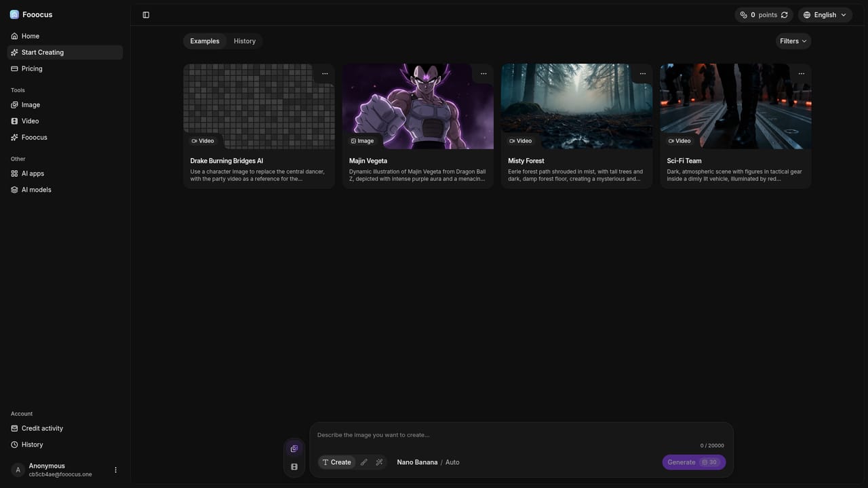Go to Home in the sidebar
This screenshot has width=868, height=488.
coord(65,36)
